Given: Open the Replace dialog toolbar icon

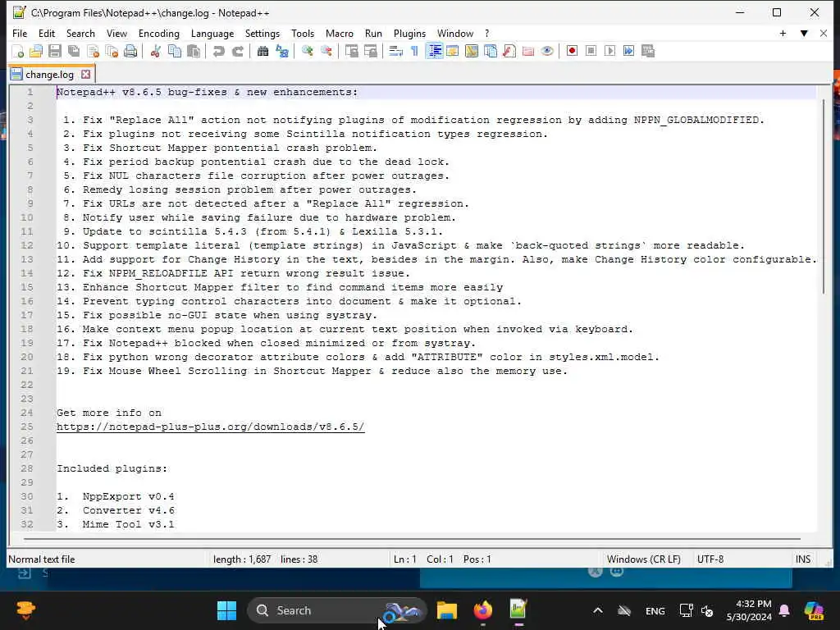Looking at the screenshot, I should (282, 52).
